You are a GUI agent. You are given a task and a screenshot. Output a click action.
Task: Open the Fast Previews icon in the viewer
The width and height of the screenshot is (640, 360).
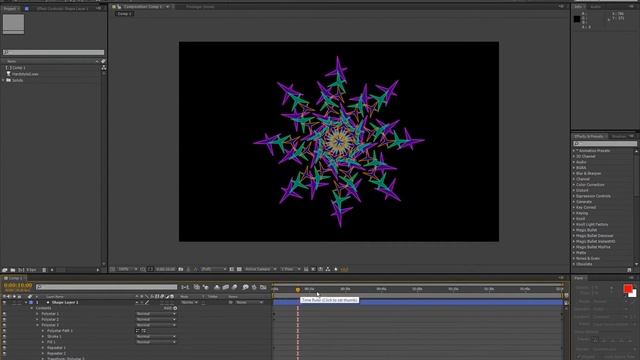pos(313,269)
